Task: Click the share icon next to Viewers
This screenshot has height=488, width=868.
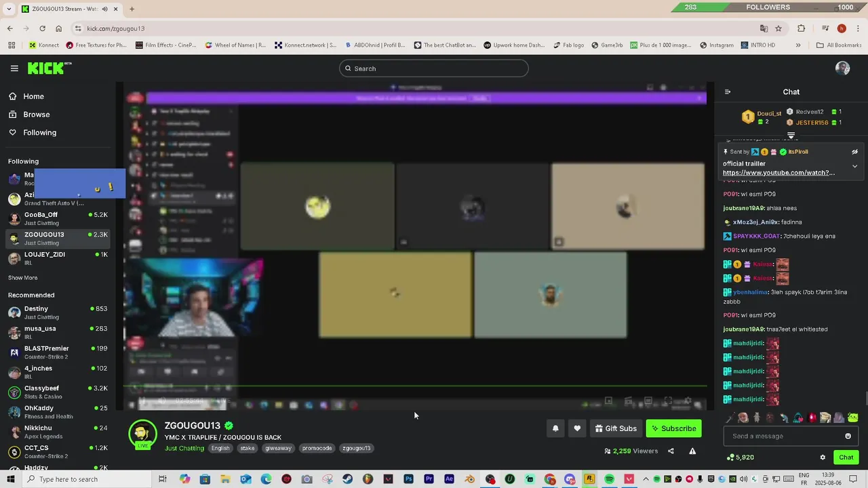Action: coord(671,451)
